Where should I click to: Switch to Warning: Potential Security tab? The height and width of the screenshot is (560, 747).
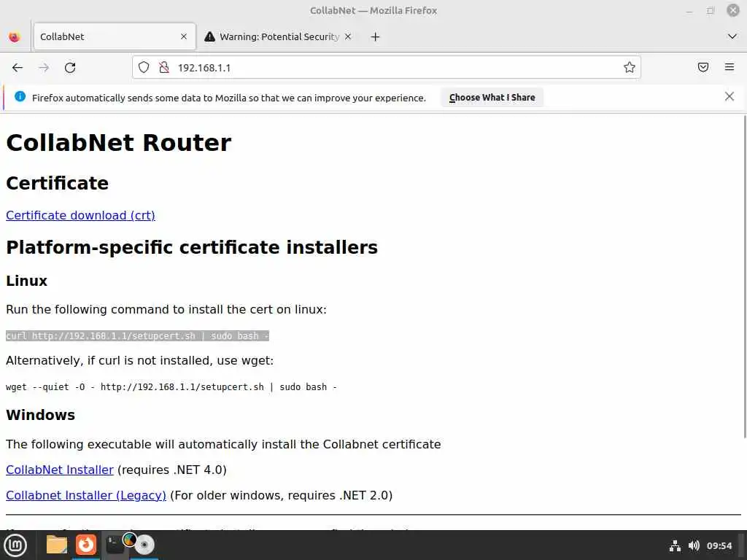click(x=279, y=36)
